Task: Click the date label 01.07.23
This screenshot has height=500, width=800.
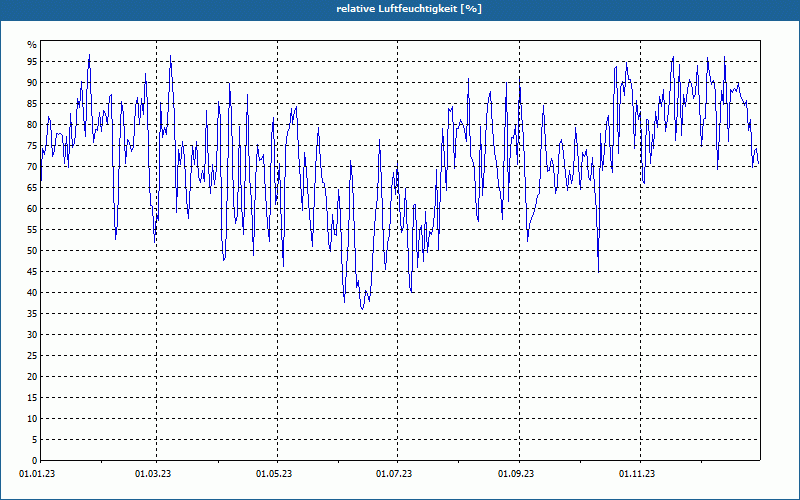Action: tap(394, 474)
